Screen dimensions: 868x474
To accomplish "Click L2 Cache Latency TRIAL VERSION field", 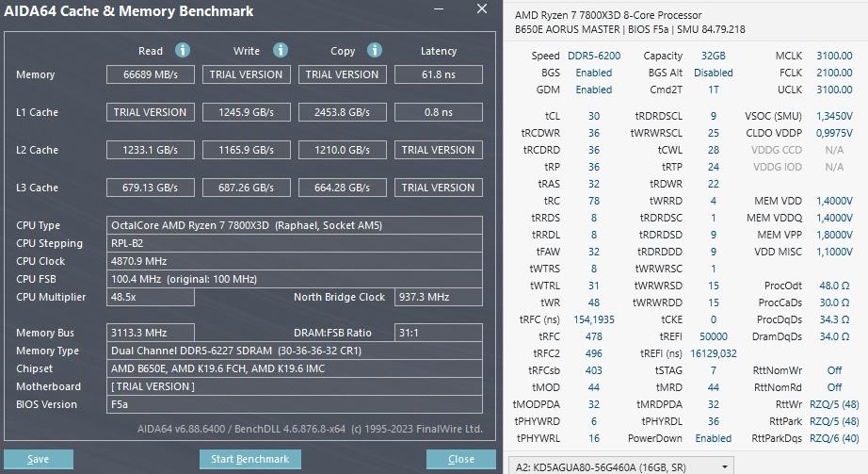I will pyautogui.click(x=439, y=150).
